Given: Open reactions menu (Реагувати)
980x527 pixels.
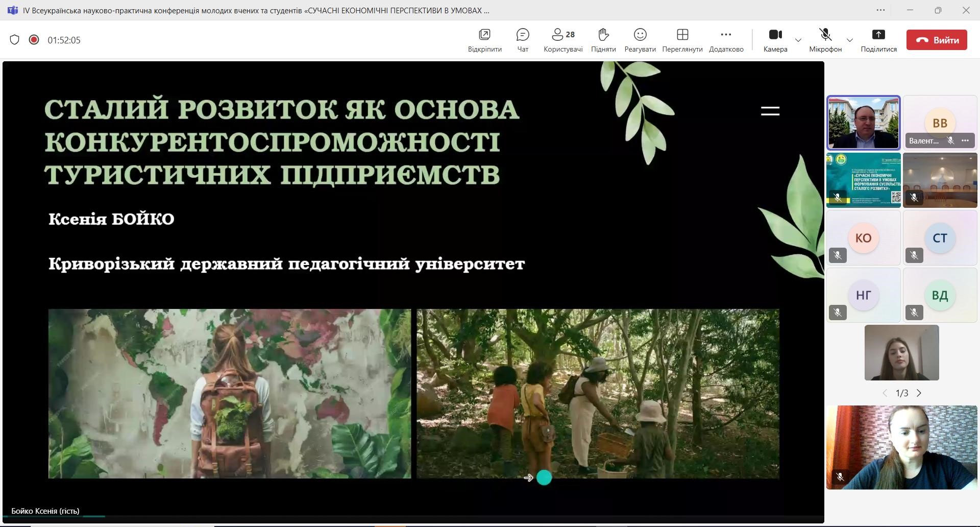Looking at the screenshot, I should point(640,40).
